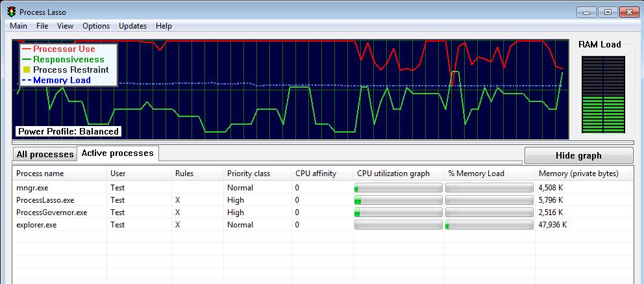
Task: Switch to the All processes tab
Action: (x=45, y=155)
